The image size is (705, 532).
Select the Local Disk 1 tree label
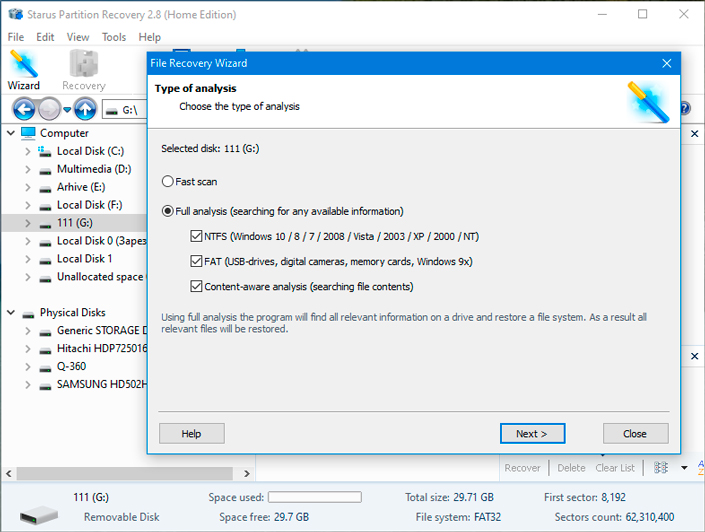pos(85,259)
